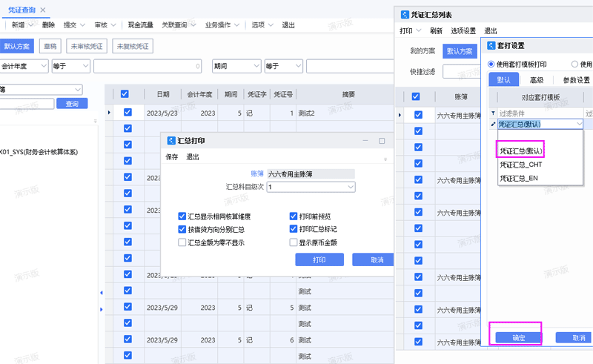Open the 审核 dropdown menu
The width and height of the screenshot is (593, 364).
point(105,25)
